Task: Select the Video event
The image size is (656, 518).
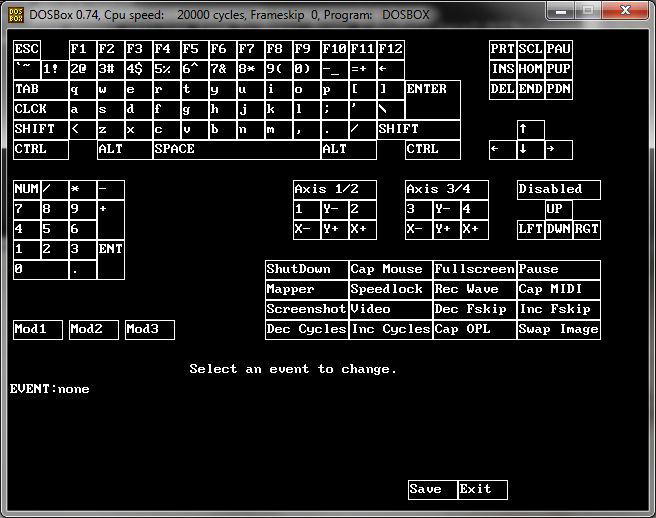Action: (391, 310)
